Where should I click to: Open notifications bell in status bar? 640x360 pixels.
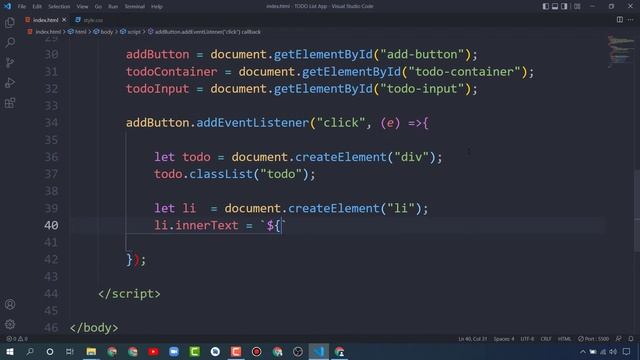[631, 339]
